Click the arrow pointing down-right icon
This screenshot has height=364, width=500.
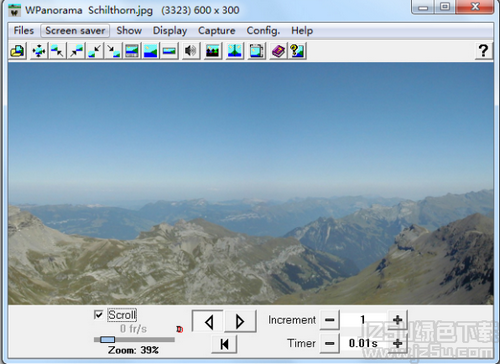point(113,51)
